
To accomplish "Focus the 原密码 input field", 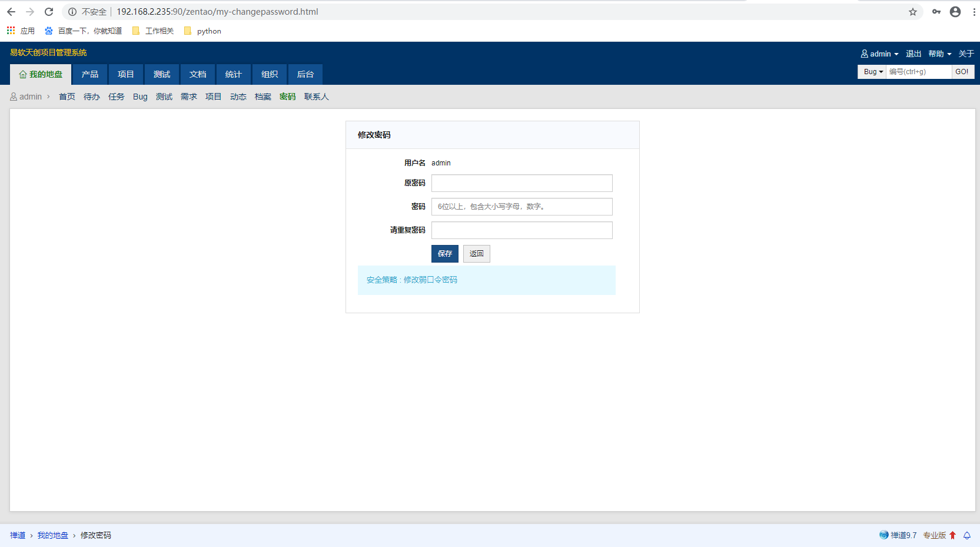I will [522, 183].
